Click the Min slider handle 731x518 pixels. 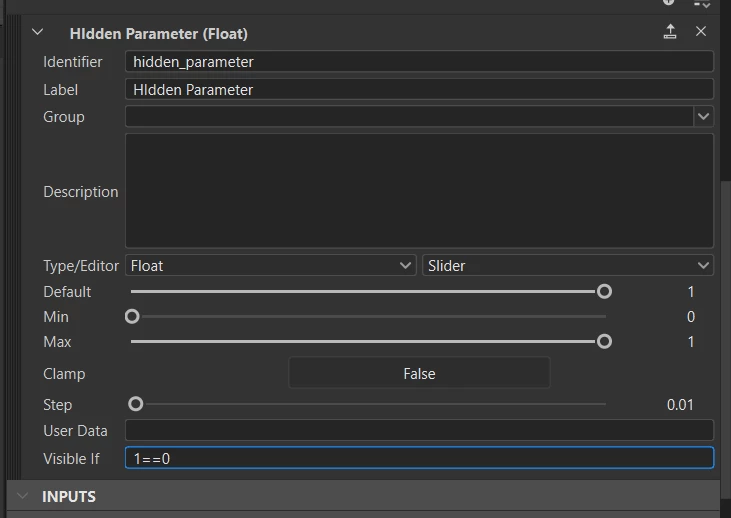point(132,317)
